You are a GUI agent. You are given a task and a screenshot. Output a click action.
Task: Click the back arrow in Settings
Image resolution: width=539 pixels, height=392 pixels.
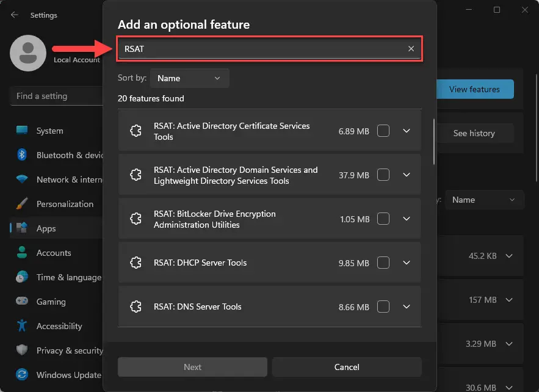click(x=15, y=15)
